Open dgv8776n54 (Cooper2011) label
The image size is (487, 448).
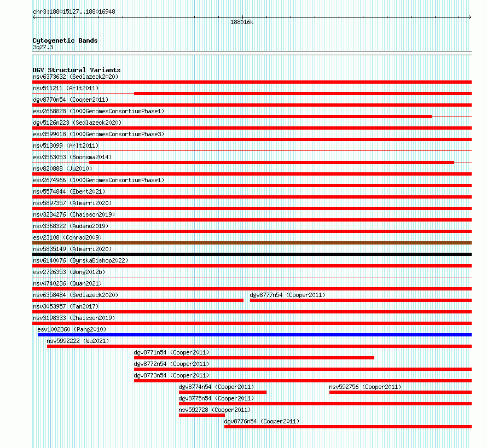(x=262, y=421)
